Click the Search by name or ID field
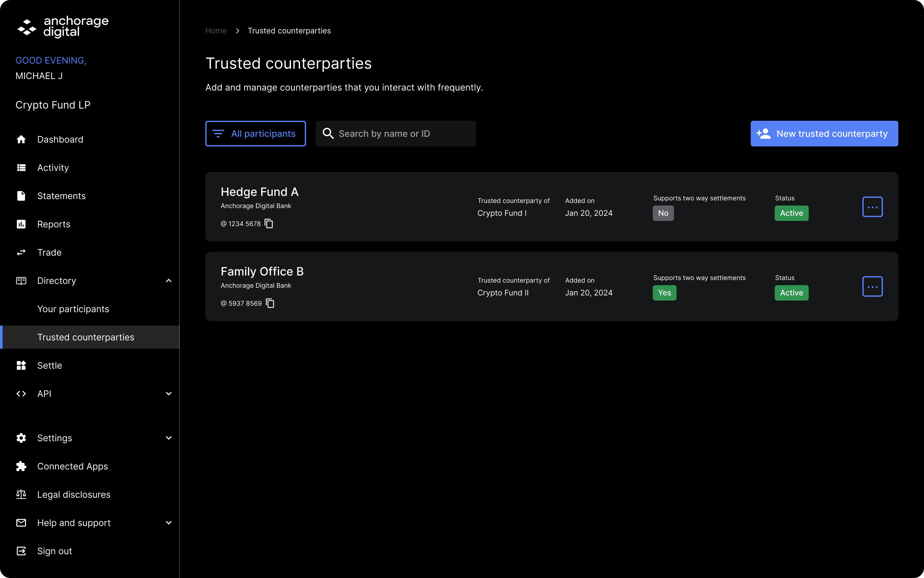 coord(396,133)
